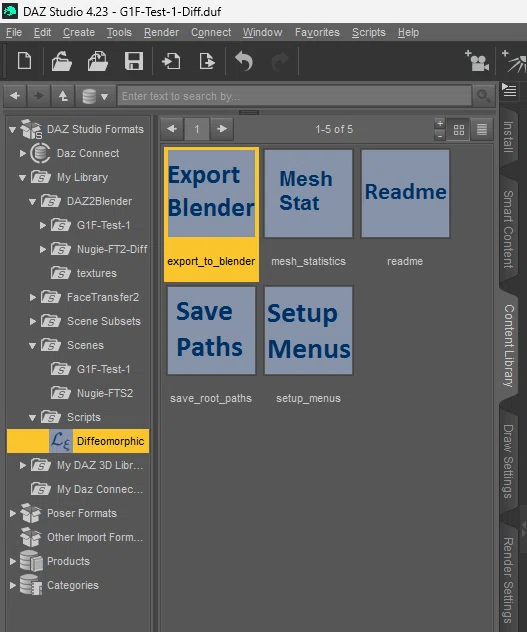The height and width of the screenshot is (632, 527).
Task: Click the greyed Redo arrow
Action: pyautogui.click(x=280, y=61)
